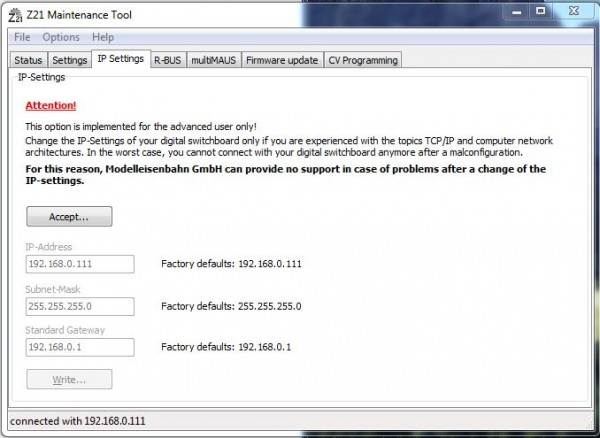Click factory default text 192.168.0.1
The image size is (600, 438).
(264, 347)
